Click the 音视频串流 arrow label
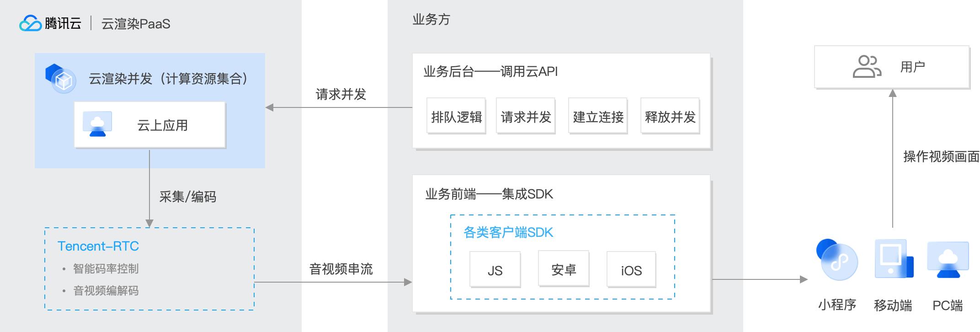 click(x=341, y=269)
